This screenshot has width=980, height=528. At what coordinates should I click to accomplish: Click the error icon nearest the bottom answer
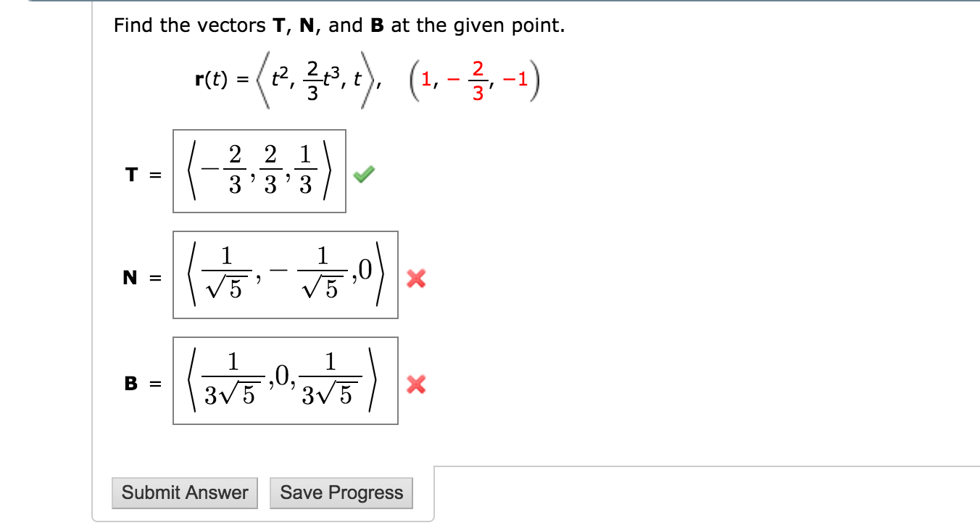[x=418, y=384]
